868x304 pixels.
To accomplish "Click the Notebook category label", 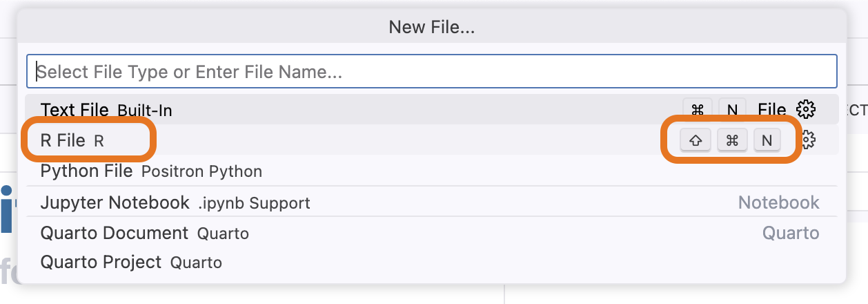I will 778,202.
